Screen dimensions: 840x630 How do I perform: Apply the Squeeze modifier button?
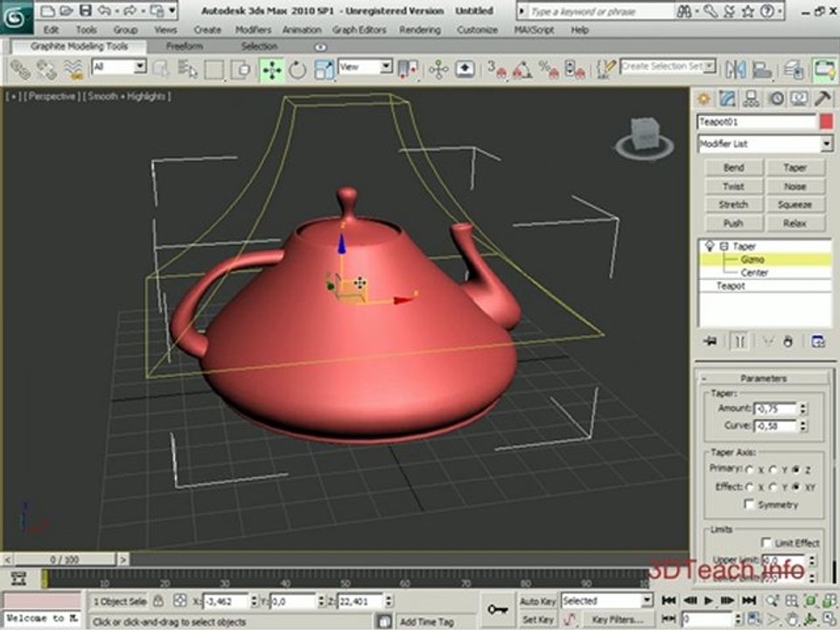(x=795, y=205)
